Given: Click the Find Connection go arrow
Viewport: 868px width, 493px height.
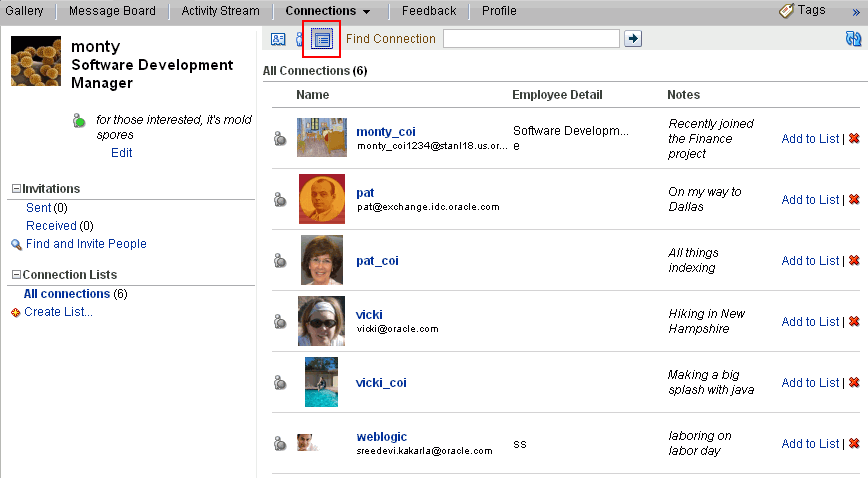Looking at the screenshot, I should coord(633,39).
